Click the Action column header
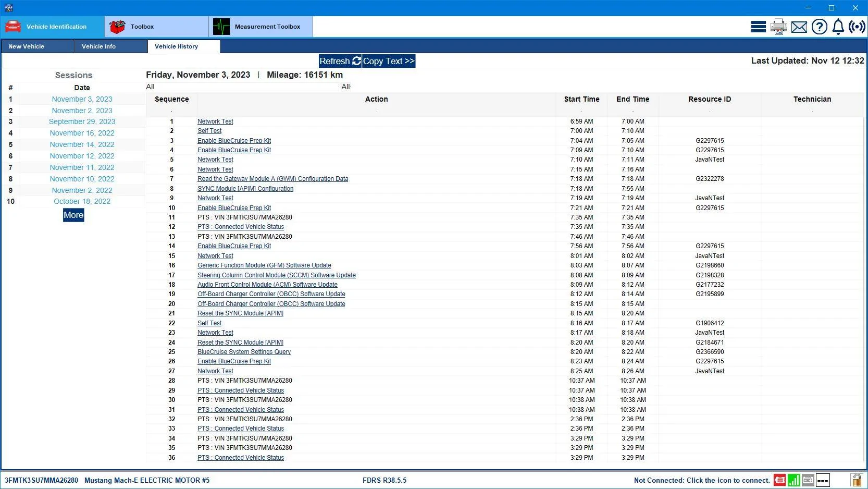 pyautogui.click(x=376, y=99)
